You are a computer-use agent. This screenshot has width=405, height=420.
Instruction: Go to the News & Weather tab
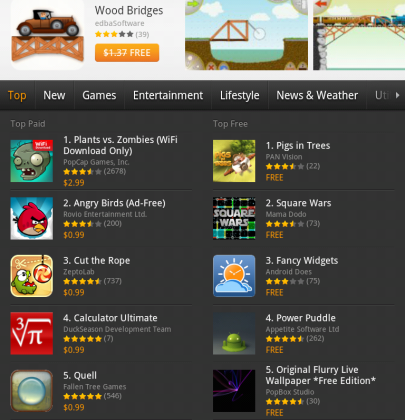pos(317,95)
